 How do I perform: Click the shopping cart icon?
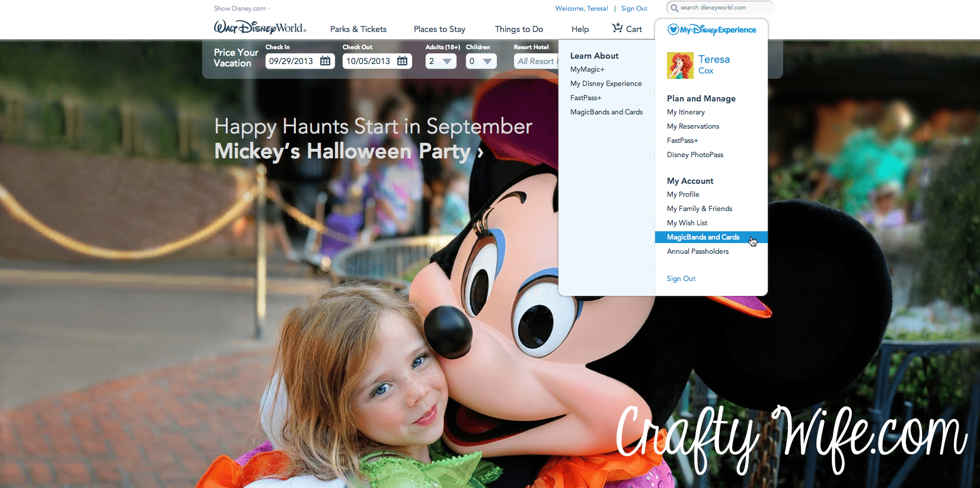tap(617, 28)
